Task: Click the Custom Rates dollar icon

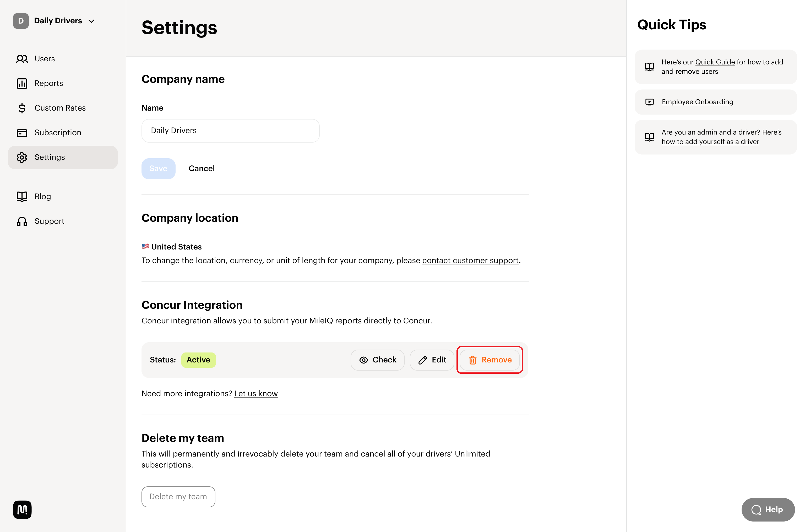Action: [22, 108]
